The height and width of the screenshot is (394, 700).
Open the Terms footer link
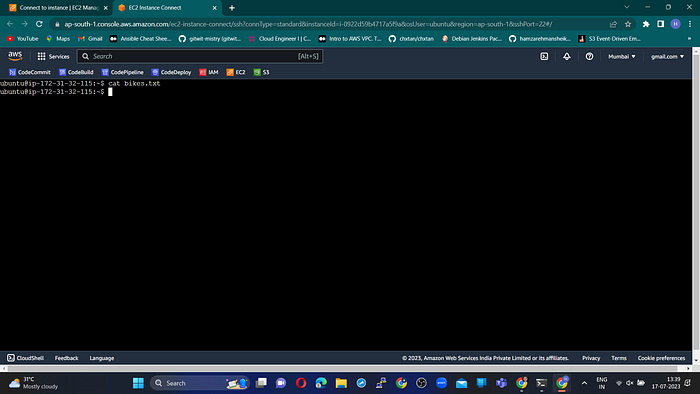[619, 358]
